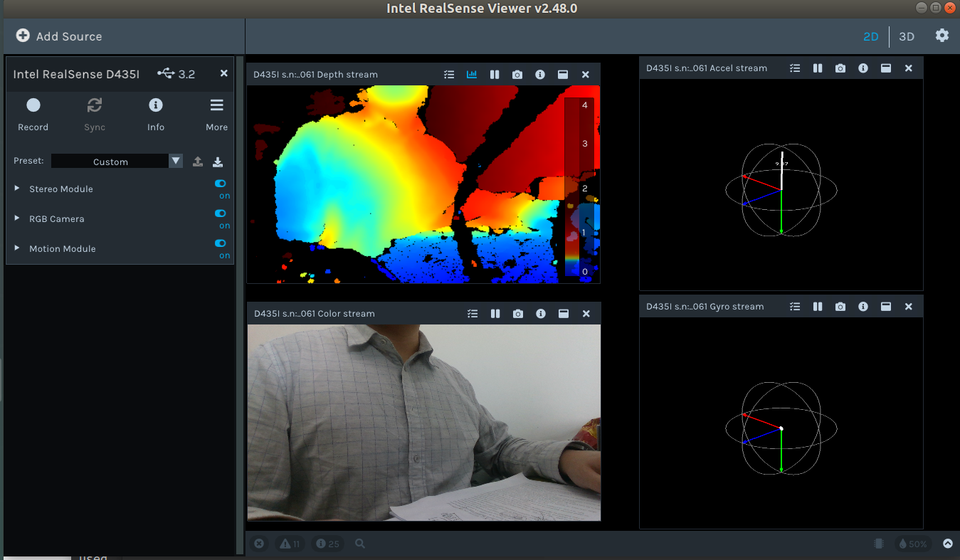Show Color stream info overlay
Image resolution: width=960 pixels, height=560 pixels.
pos(541,313)
